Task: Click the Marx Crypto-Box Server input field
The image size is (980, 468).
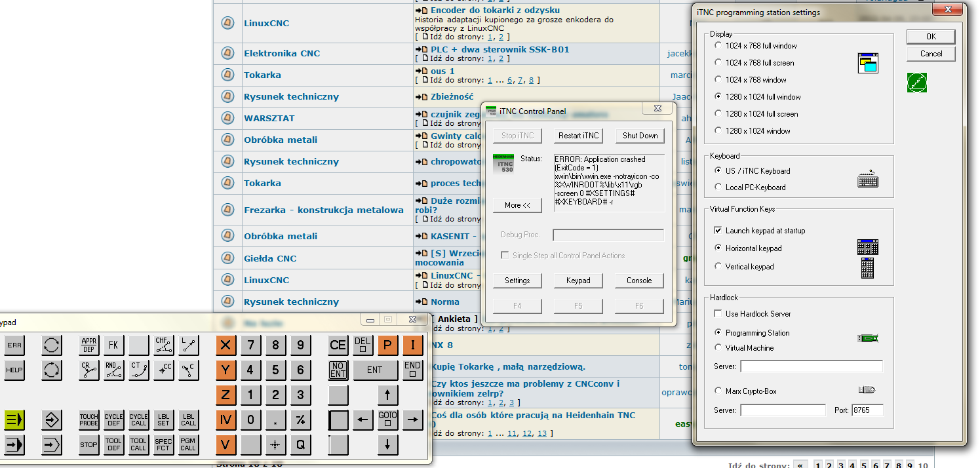Action: pyautogui.click(x=783, y=410)
